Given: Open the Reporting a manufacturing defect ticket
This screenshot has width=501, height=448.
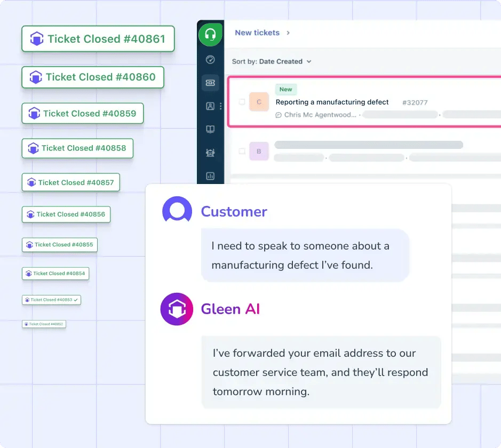Looking at the screenshot, I should (332, 102).
